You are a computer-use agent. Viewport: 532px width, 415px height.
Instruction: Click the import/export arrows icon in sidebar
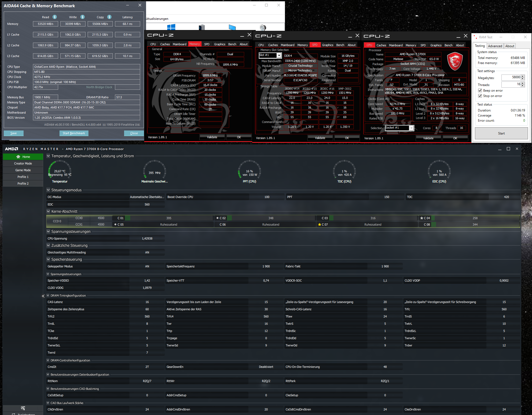pos(23,408)
